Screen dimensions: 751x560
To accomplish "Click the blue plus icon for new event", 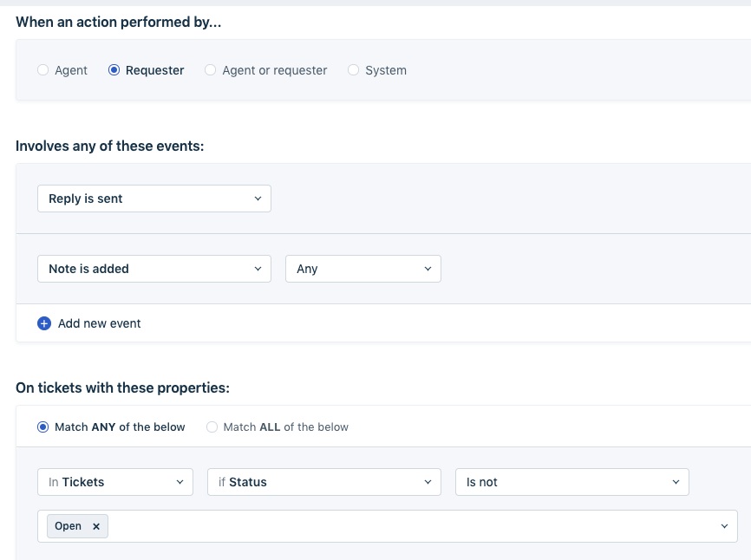I will pos(44,323).
